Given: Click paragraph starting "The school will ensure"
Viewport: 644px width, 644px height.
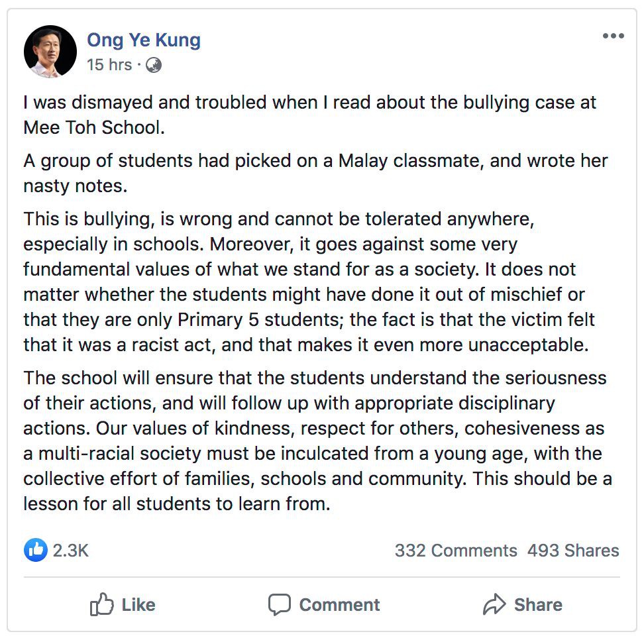Looking at the screenshot, I should (317, 441).
